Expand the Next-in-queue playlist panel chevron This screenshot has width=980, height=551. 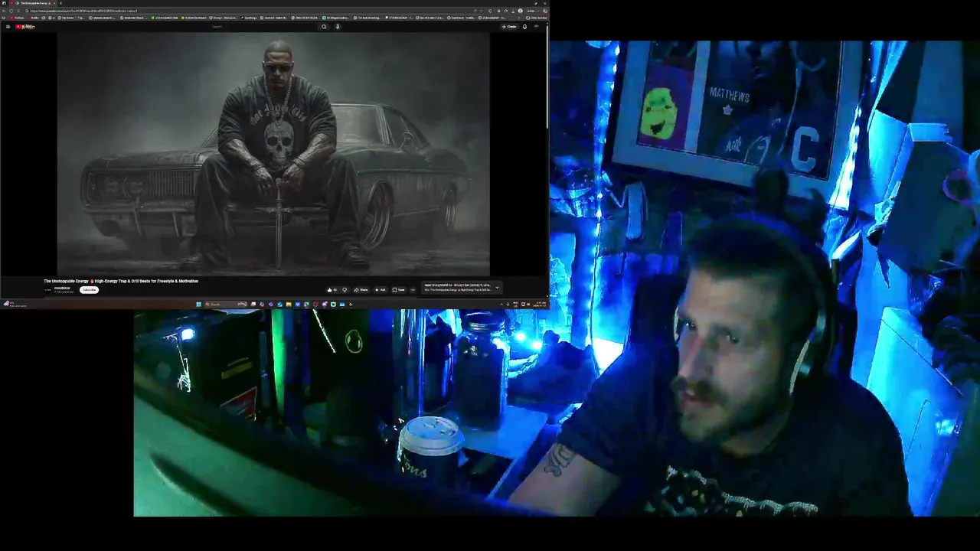coord(497,288)
